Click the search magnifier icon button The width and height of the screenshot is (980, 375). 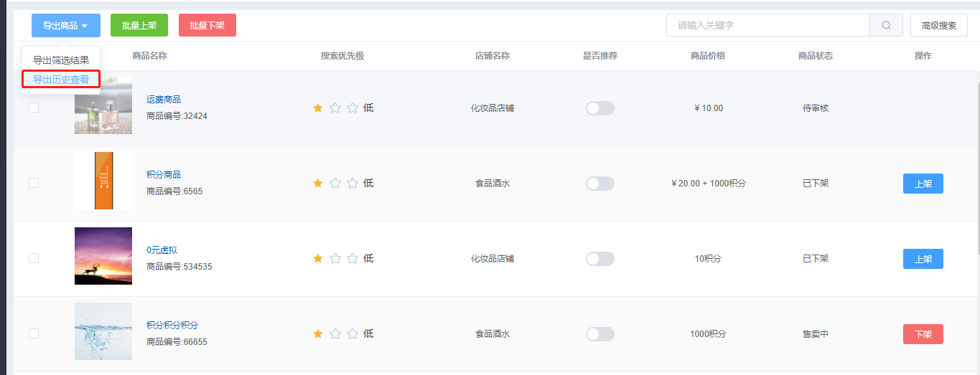point(886,25)
